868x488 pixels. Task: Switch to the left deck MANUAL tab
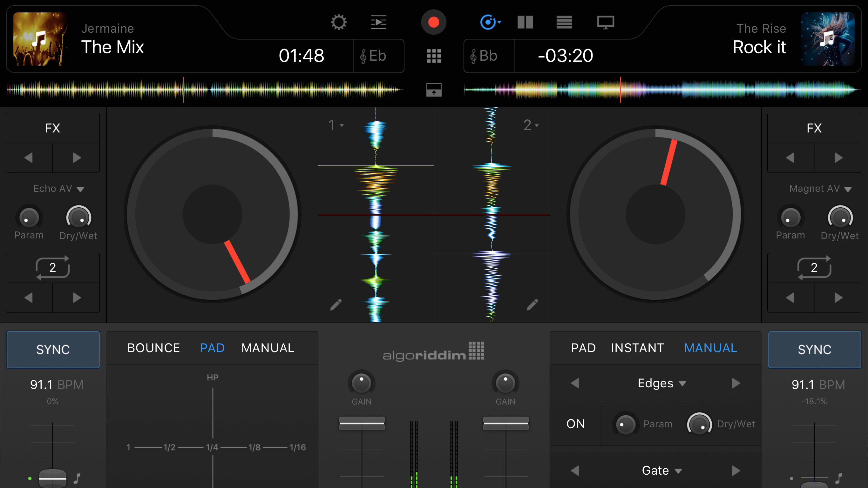click(x=268, y=348)
